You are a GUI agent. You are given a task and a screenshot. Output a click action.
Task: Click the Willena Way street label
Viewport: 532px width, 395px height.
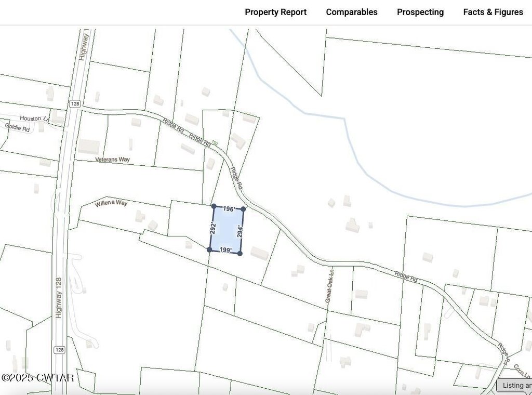tap(111, 203)
